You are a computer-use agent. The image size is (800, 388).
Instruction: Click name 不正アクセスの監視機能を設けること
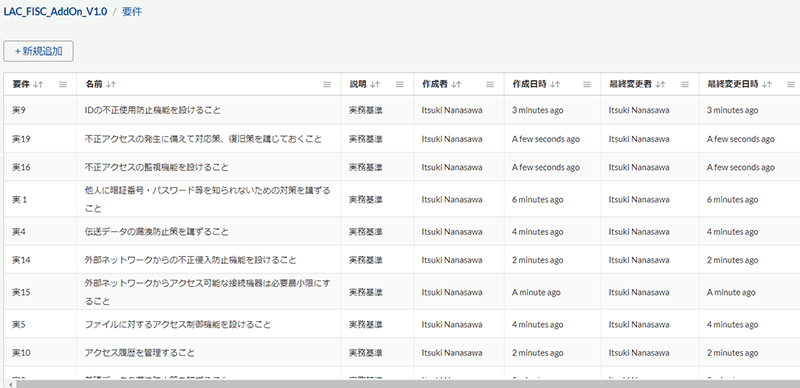(x=157, y=167)
